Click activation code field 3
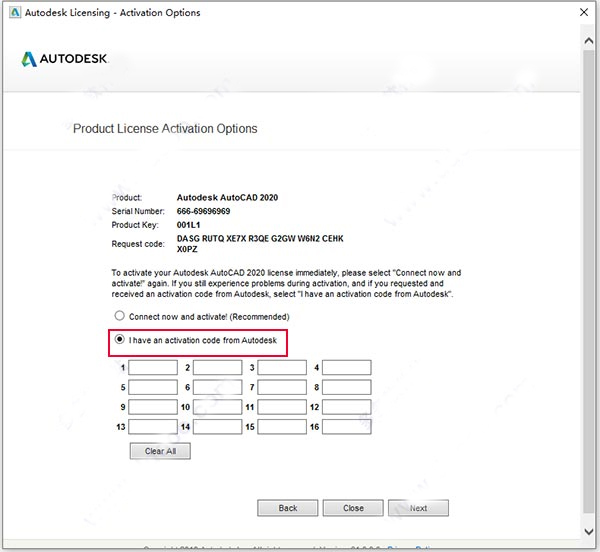 (x=282, y=367)
